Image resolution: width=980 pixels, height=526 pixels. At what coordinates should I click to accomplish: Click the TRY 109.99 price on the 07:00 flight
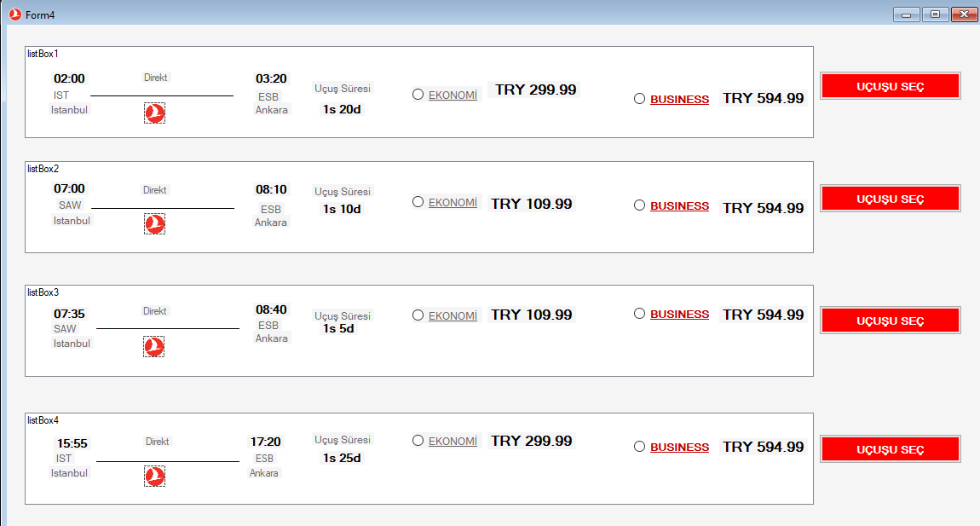coord(530,202)
